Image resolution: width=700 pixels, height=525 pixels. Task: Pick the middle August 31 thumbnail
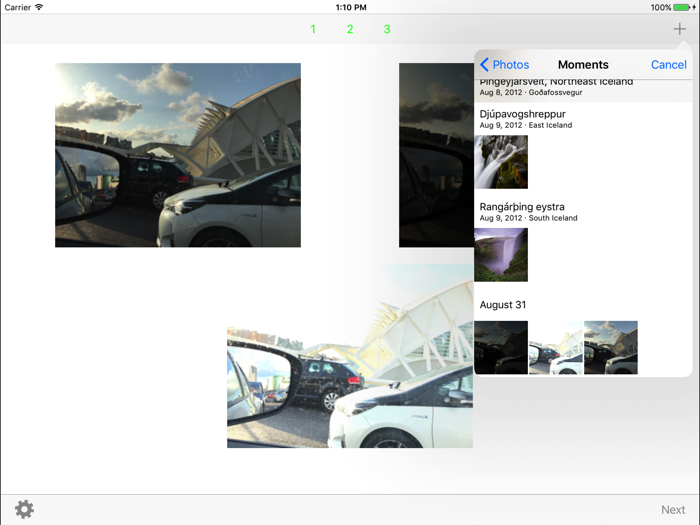556,347
